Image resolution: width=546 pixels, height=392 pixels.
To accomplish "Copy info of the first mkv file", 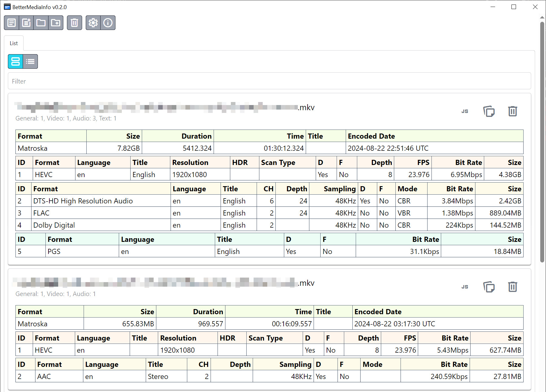I will [x=489, y=111].
